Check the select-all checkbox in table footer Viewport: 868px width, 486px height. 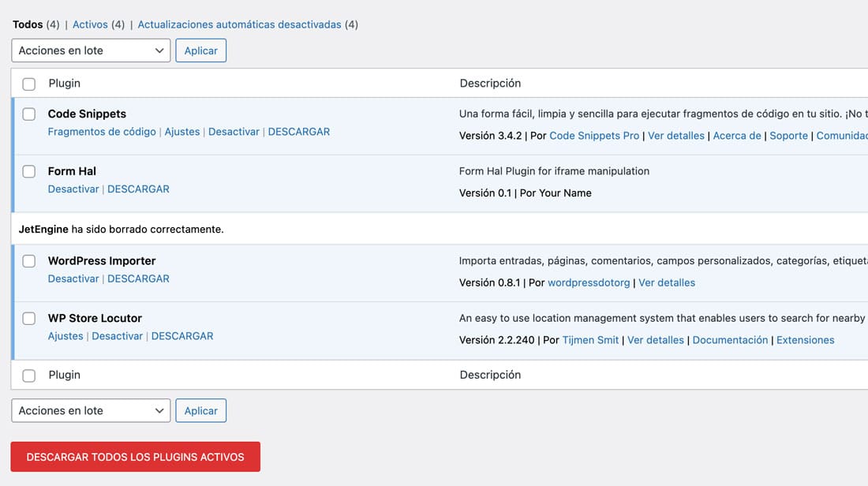[x=28, y=376]
